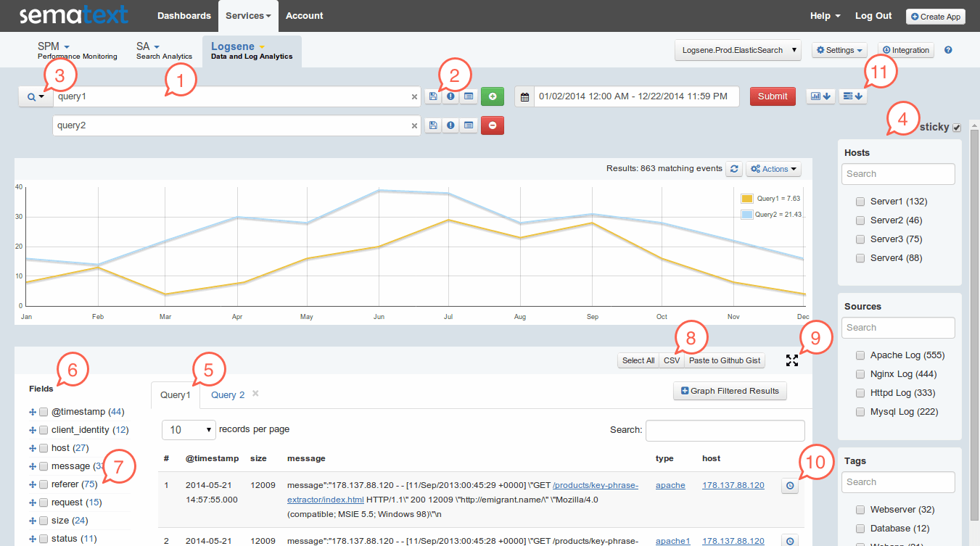Viewport: 980px width, 546px height.
Task: Grab the move handle beside client_identity field
Action: point(32,430)
